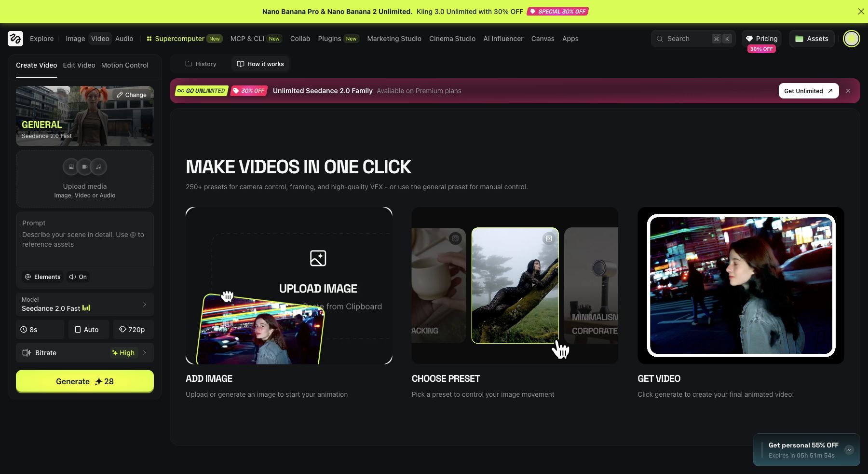Image resolution: width=868 pixels, height=474 pixels.
Task: Open the Image menu item
Action: [x=75, y=39]
